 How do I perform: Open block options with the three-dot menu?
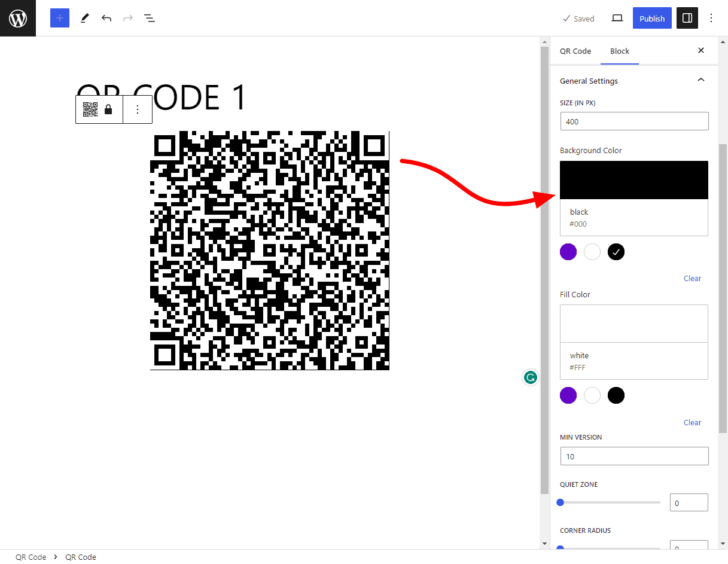click(137, 109)
